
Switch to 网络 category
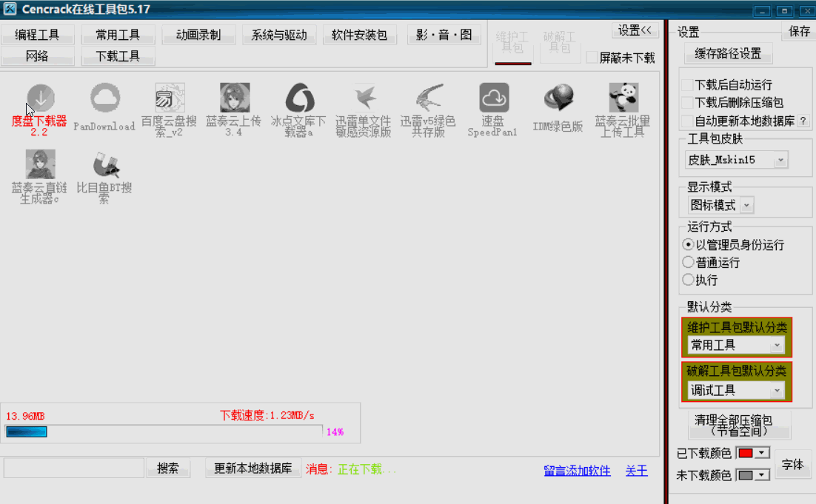pos(38,56)
